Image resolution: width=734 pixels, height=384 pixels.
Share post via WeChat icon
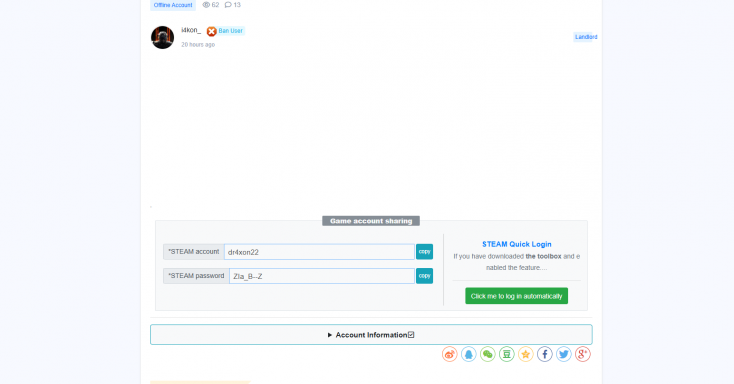[x=488, y=354]
